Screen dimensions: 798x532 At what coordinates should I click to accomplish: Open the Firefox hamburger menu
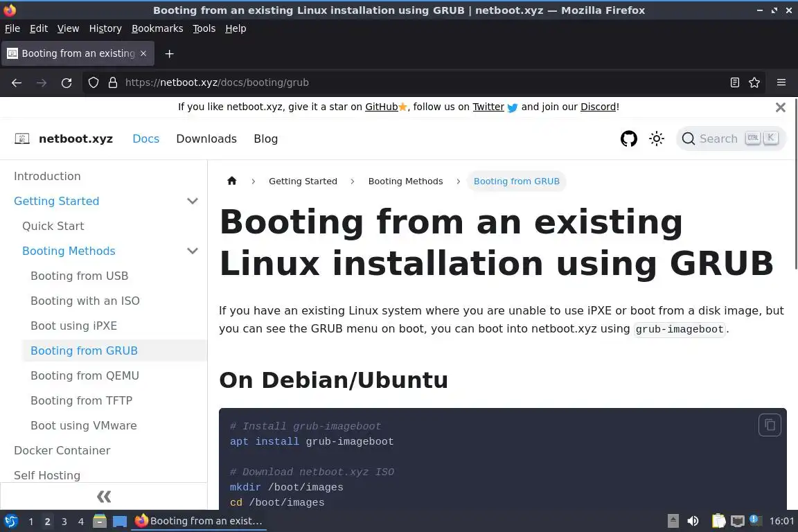pyautogui.click(x=781, y=82)
